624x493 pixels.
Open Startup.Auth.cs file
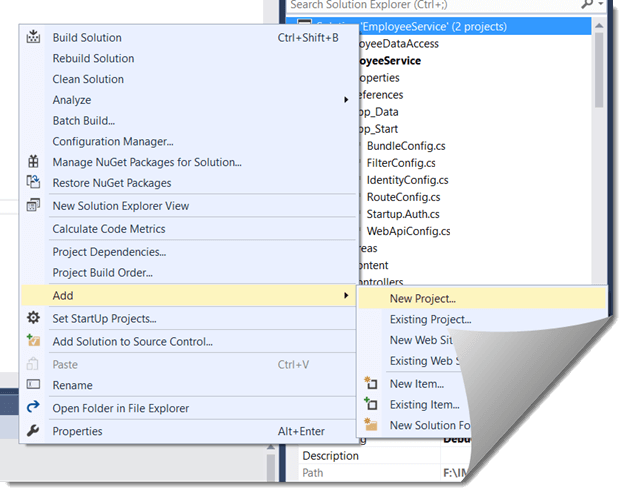[403, 214]
